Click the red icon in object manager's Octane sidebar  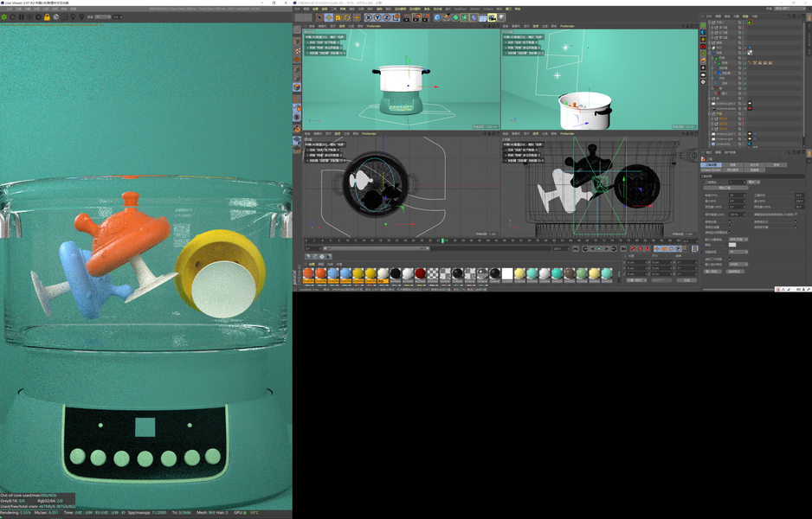[x=703, y=47]
